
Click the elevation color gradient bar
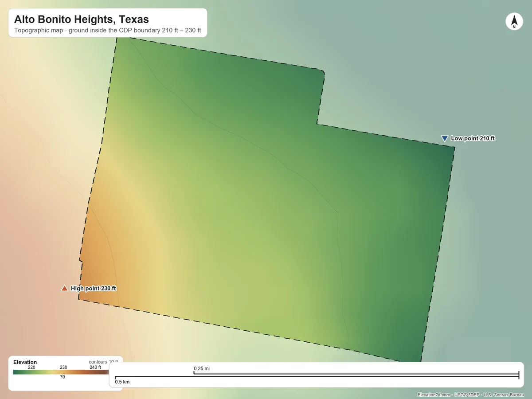point(61,372)
